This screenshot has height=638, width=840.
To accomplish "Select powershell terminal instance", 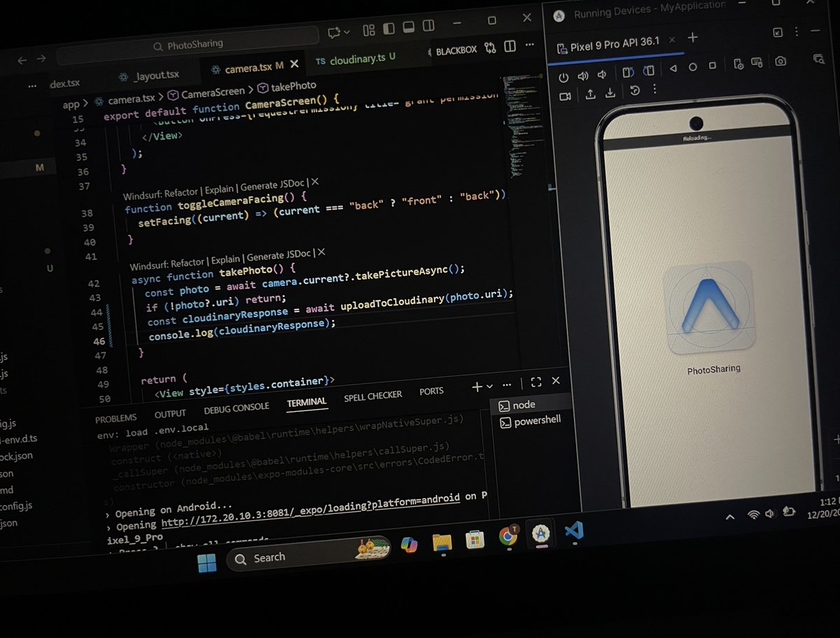I will coord(531,422).
